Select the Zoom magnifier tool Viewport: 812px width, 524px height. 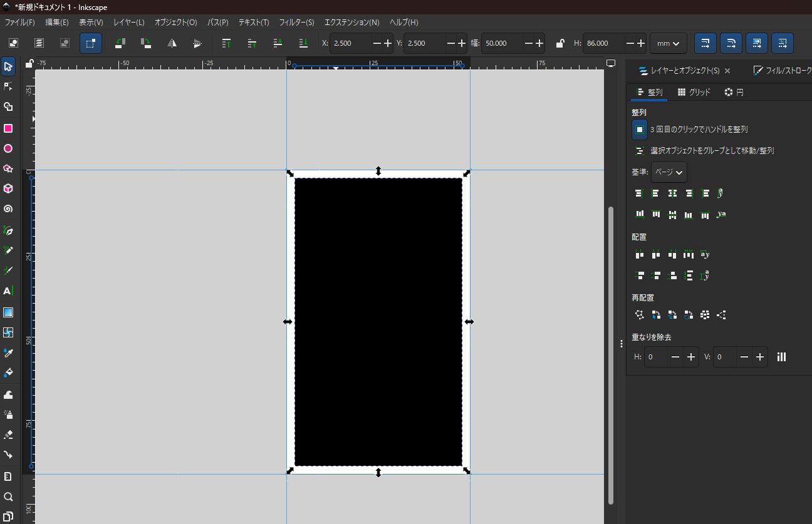click(8, 497)
